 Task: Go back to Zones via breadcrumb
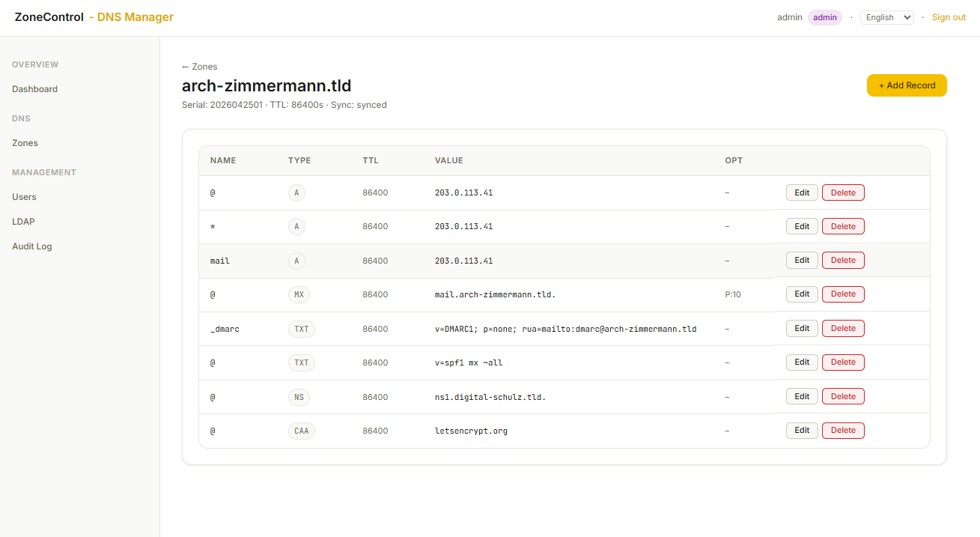pyautogui.click(x=199, y=67)
